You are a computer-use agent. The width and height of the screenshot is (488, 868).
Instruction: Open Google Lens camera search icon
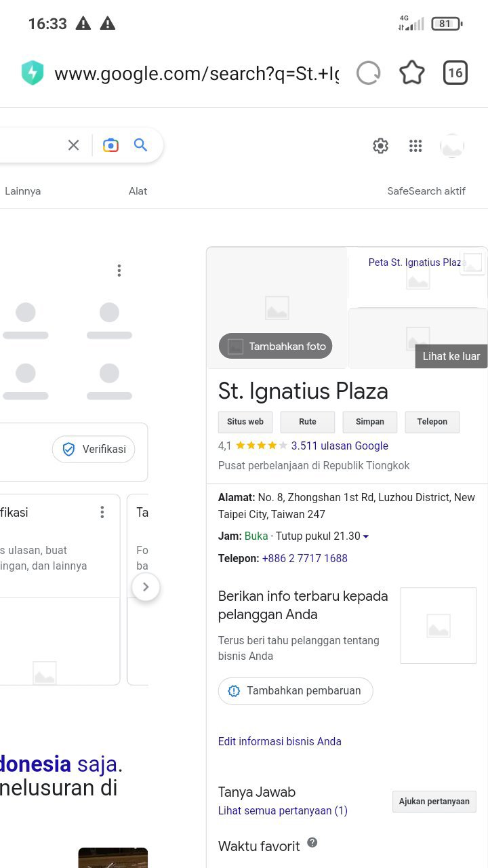tap(110, 145)
